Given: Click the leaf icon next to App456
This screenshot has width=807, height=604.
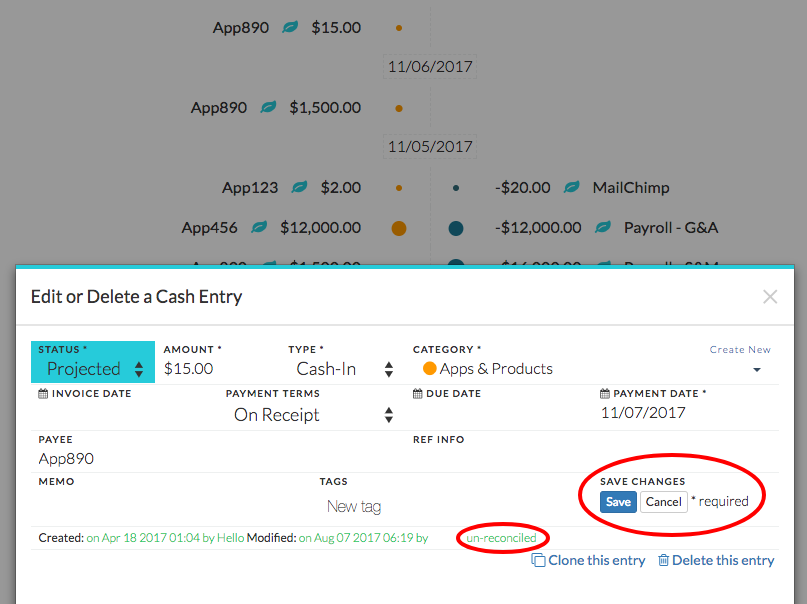Looking at the screenshot, I should coord(259,226).
